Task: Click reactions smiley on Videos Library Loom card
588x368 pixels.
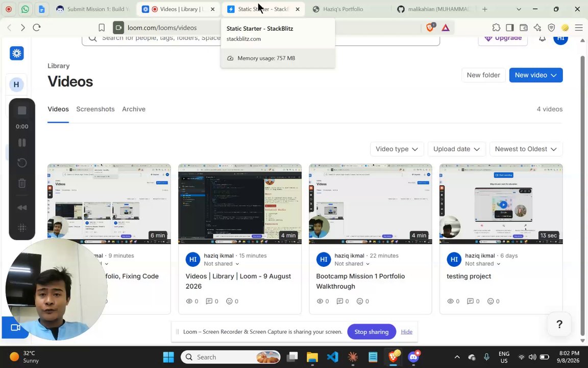Action: tap(230, 301)
